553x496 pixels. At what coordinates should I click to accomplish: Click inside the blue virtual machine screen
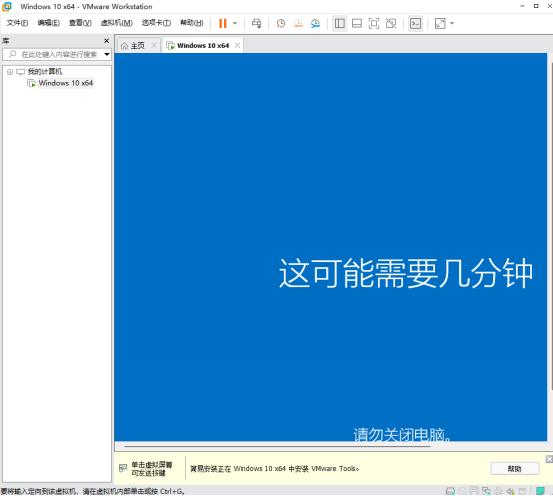[330, 247]
